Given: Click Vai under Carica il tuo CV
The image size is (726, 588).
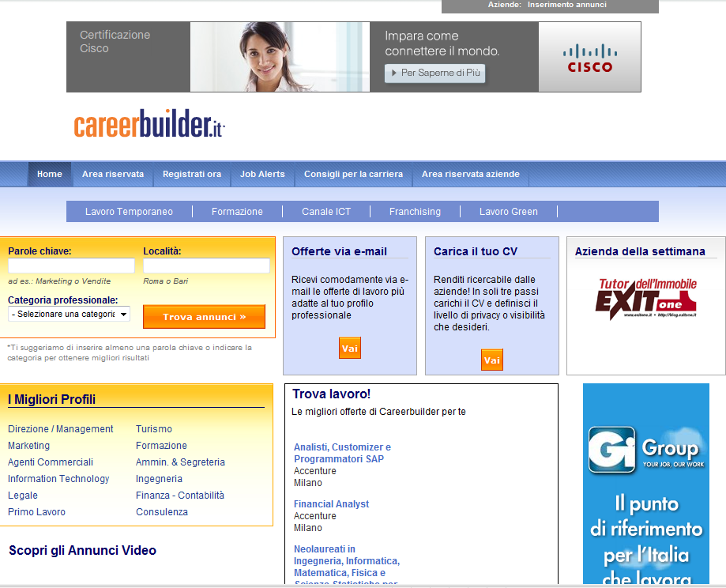Looking at the screenshot, I should pos(491,360).
